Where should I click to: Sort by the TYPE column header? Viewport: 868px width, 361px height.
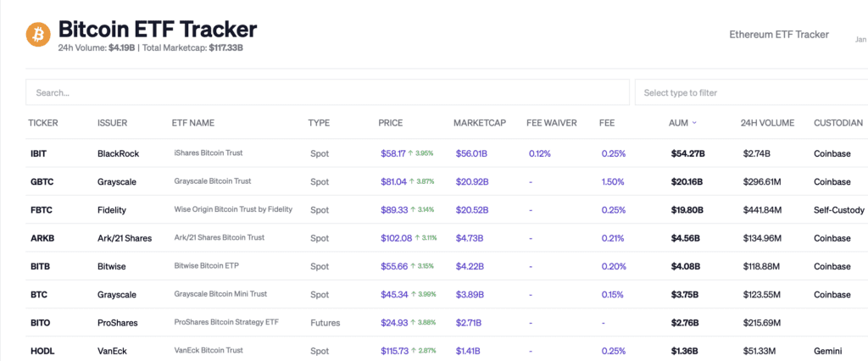(319, 123)
